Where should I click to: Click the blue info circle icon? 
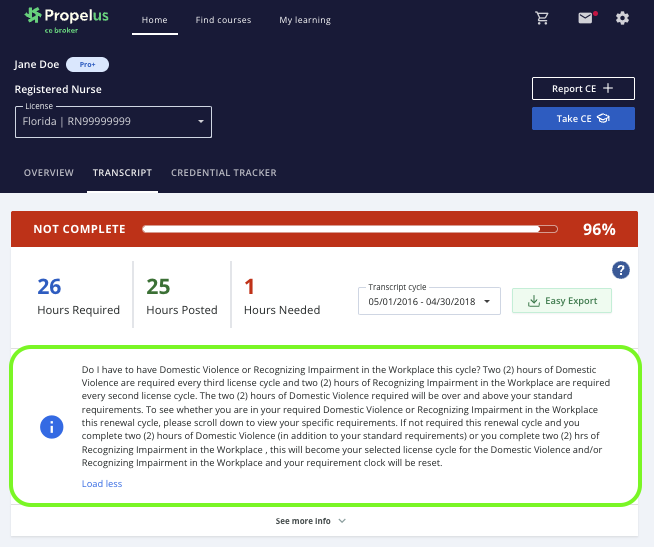click(x=51, y=427)
